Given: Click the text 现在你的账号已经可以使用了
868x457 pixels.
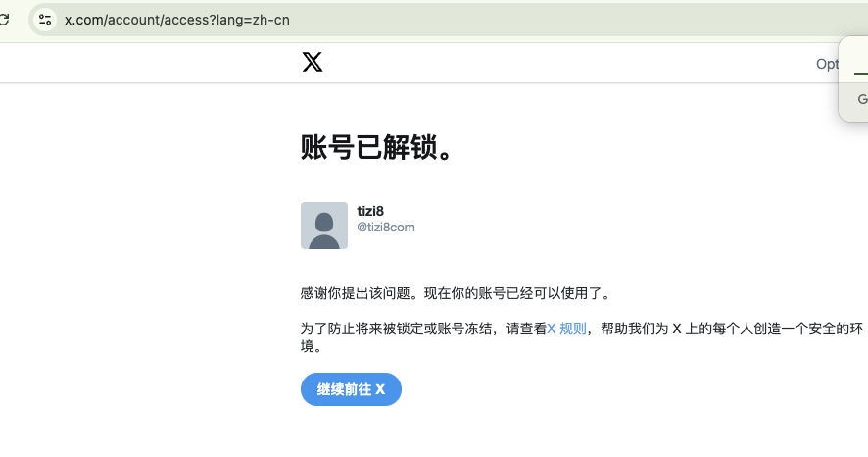Looking at the screenshot, I should pyautogui.click(x=512, y=293).
